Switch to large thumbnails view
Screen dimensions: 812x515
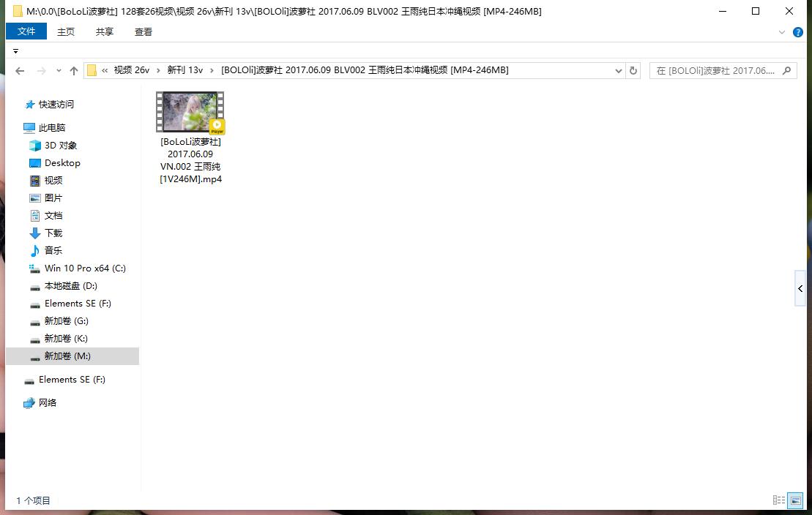click(x=795, y=500)
